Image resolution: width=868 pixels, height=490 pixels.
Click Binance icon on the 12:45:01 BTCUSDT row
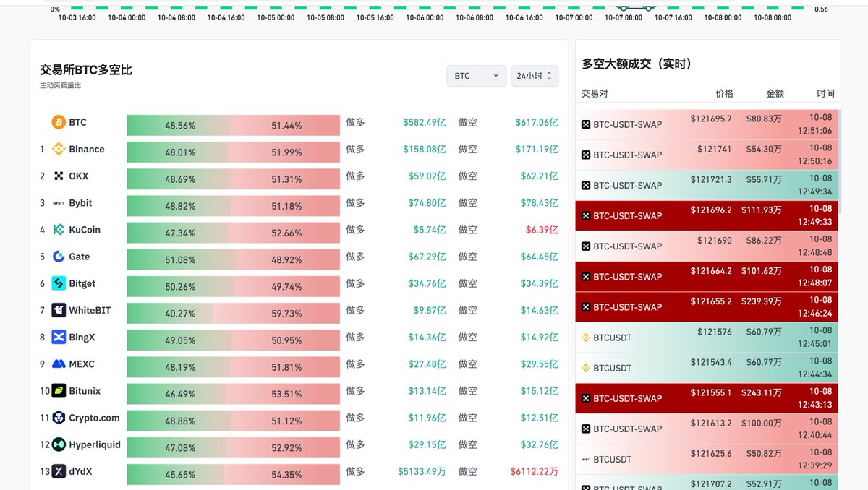pyautogui.click(x=586, y=338)
